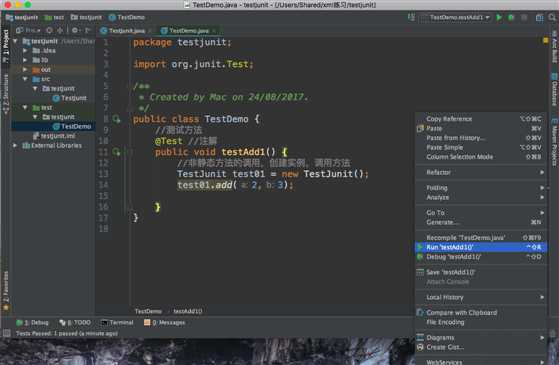Open Refactor submenu in context menu
Viewport: 559px width, 365px height.
pyautogui.click(x=481, y=173)
